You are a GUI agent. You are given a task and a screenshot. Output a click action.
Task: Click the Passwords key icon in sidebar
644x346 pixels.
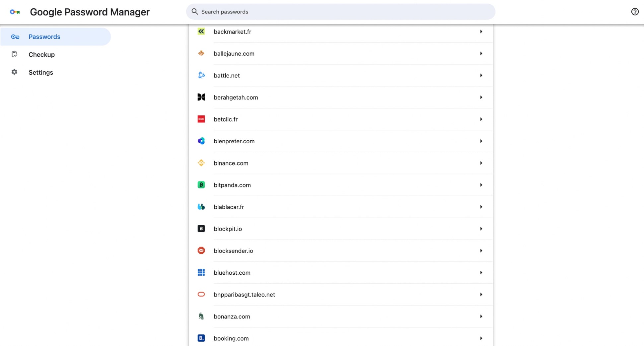click(x=15, y=36)
